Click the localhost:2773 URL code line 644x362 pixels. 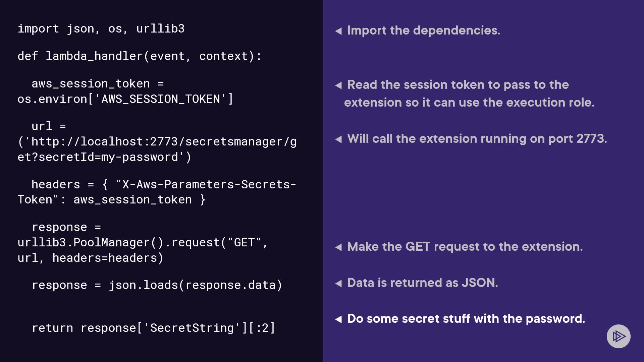click(157, 142)
